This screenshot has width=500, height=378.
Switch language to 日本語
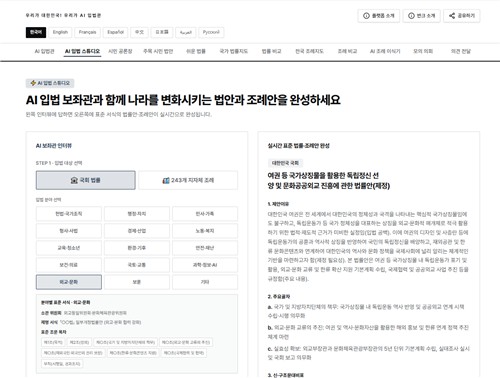click(162, 32)
